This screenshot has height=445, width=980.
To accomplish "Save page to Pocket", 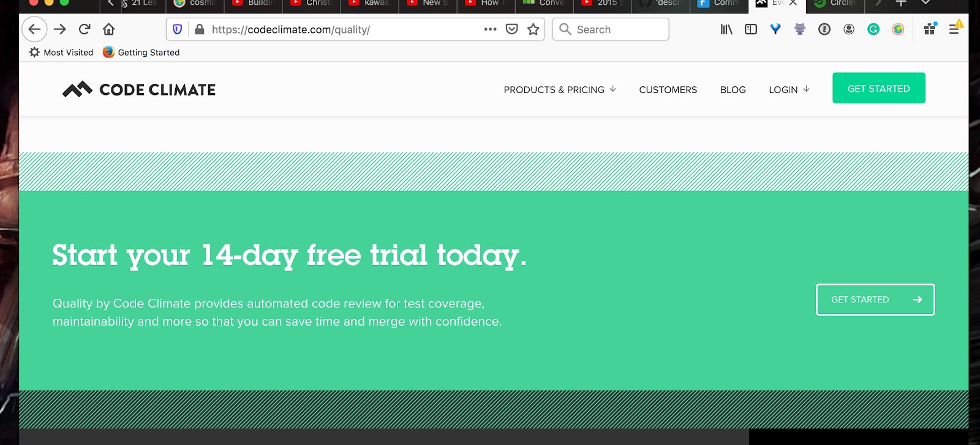I will pyautogui.click(x=512, y=29).
